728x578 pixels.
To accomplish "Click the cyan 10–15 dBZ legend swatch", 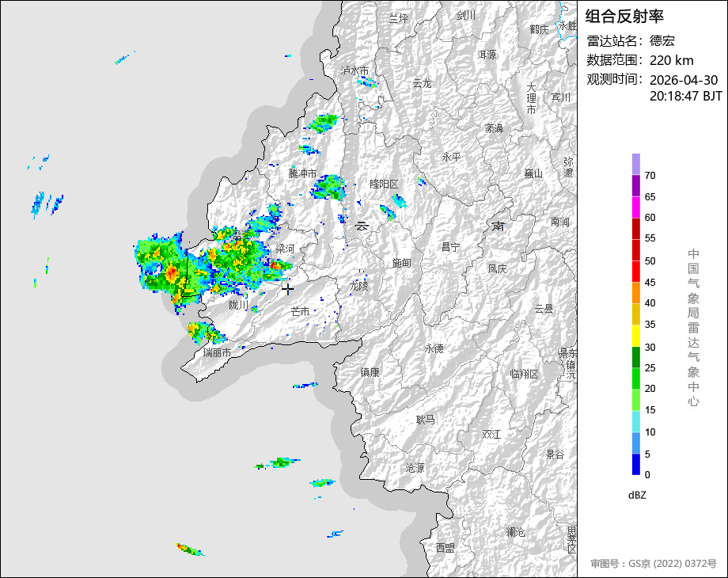I will tap(636, 421).
